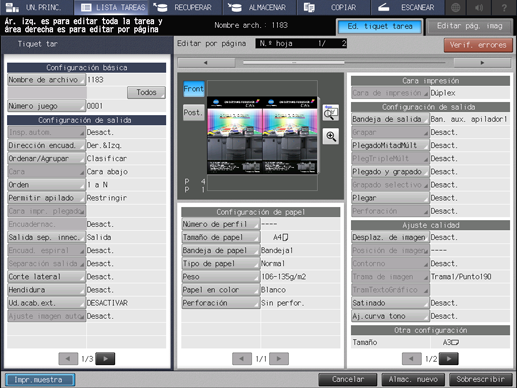Open Papel en color setting
The height and width of the screenshot is (388, 517).
(x=221, y=290)
